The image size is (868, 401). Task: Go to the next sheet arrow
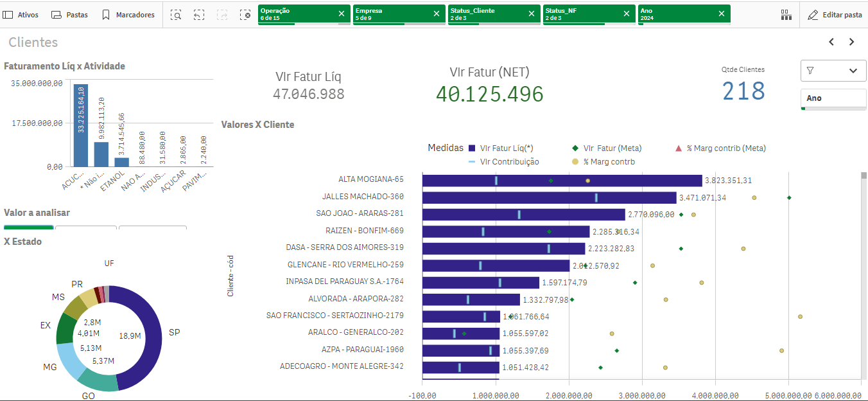pos(852,42)
